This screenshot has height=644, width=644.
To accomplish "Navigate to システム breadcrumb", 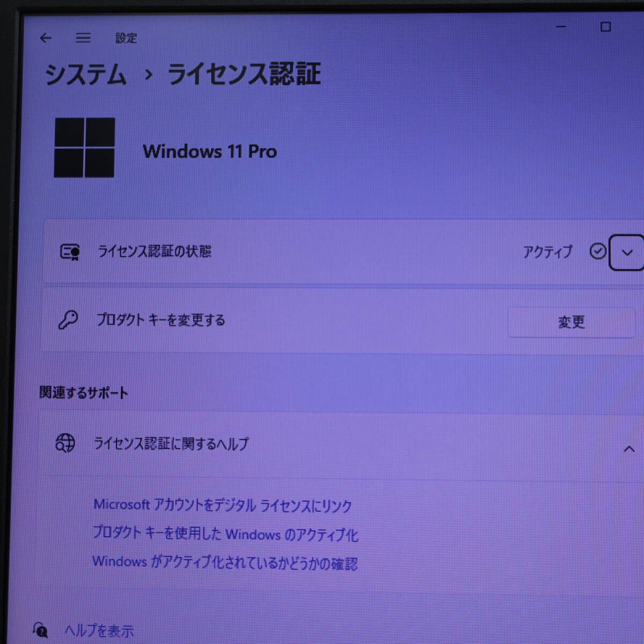I will tap(86, 74).
